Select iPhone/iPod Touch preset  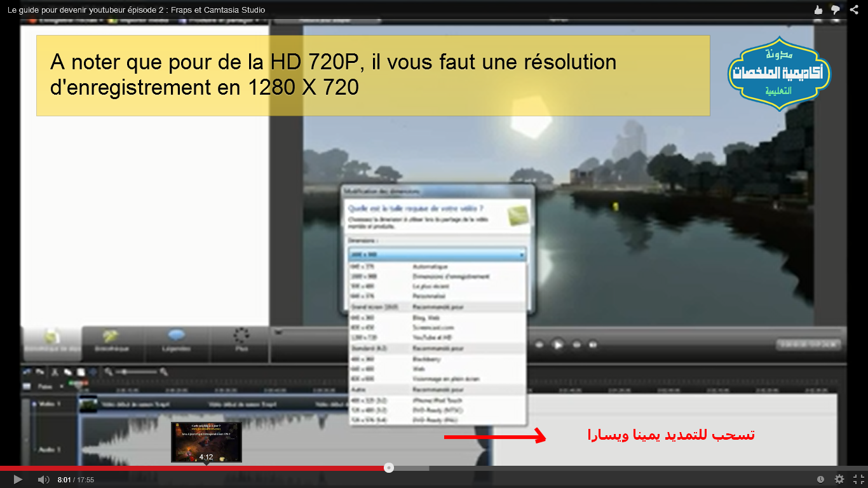coord(438,400)
